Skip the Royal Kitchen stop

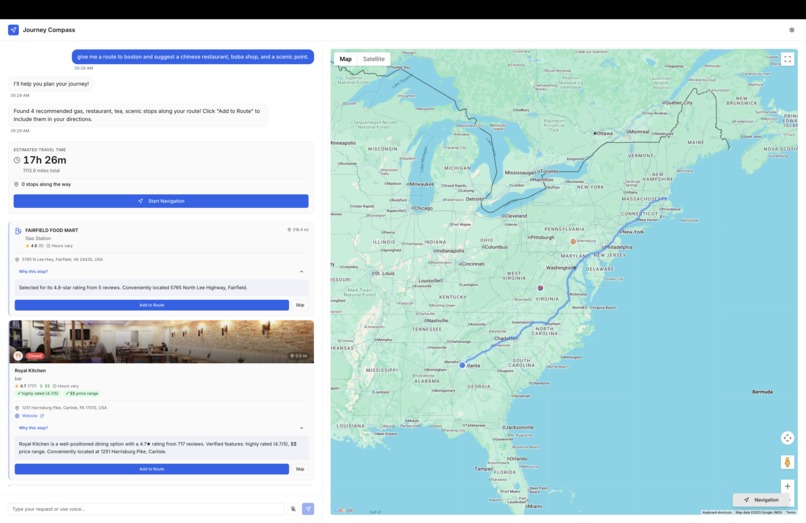[x=300, y=469]
